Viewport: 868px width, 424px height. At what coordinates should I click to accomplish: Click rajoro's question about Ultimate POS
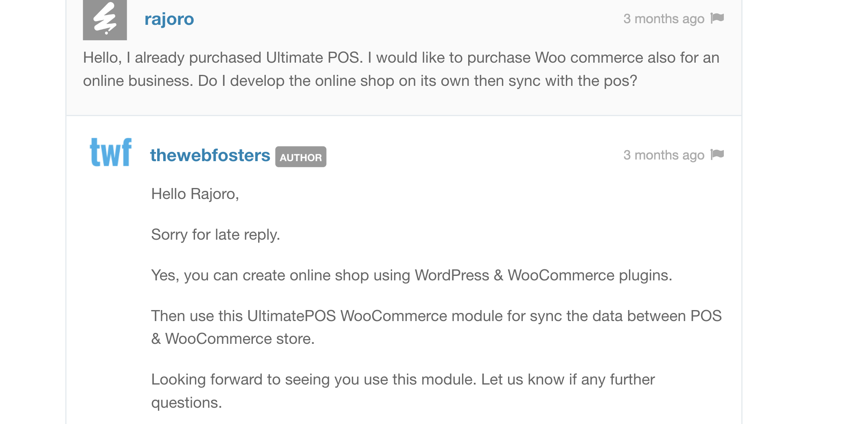[x=401, y=69]
